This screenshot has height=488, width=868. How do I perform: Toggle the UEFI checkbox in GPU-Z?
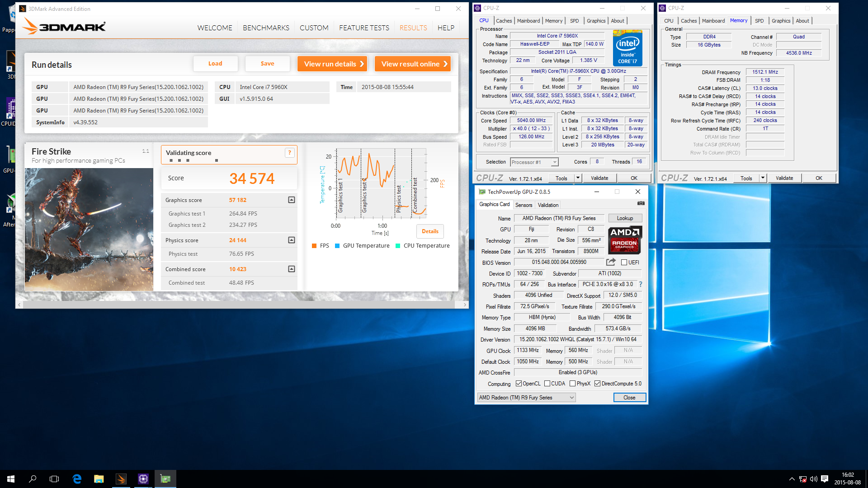(624, 263)
